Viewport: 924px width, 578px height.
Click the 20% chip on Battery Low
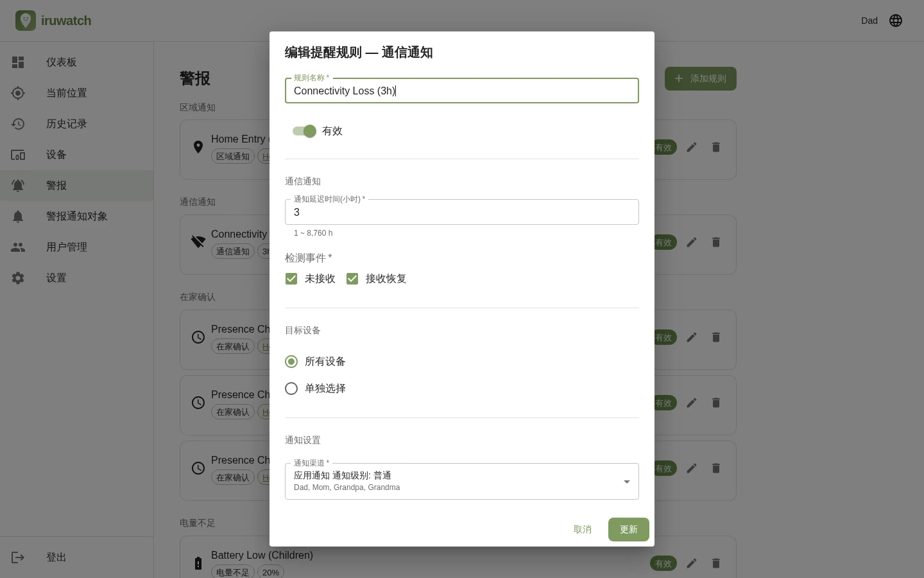271,572
